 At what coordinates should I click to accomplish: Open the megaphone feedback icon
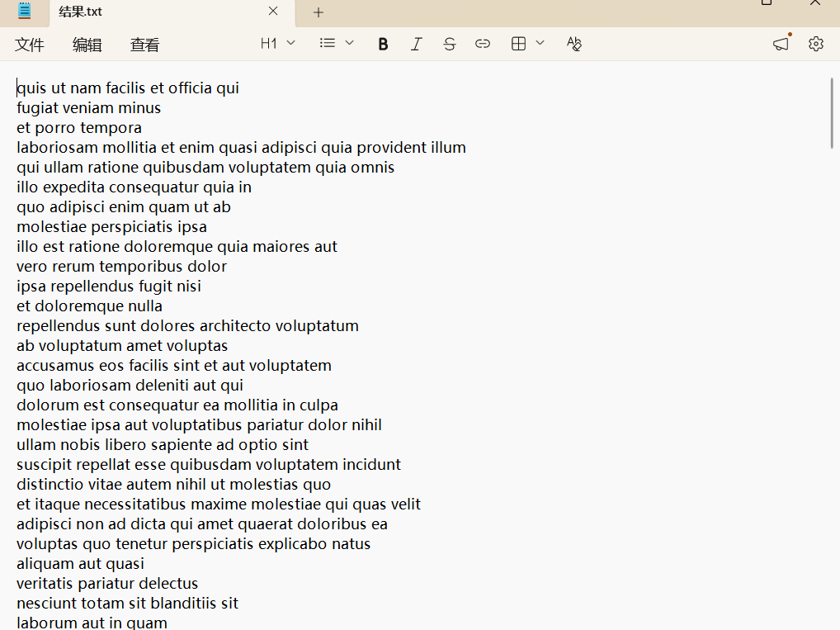point(781,44)
